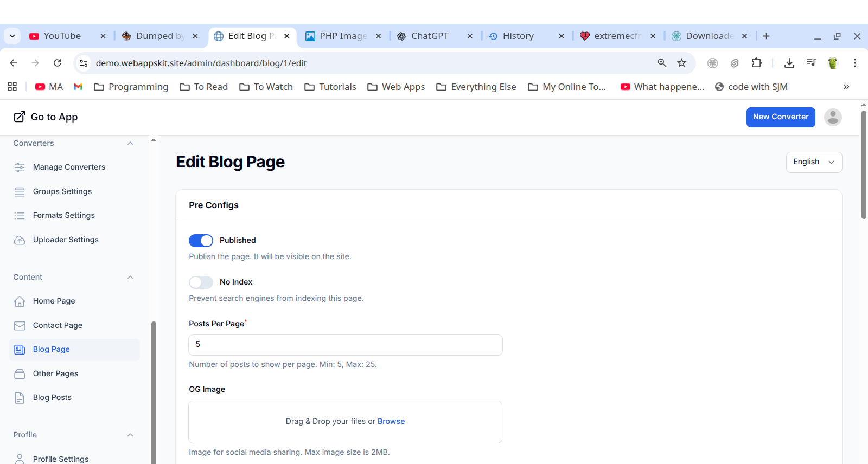Screen dimensions: 868x464
Task: Open the browser Extensions puzzle icon
Action: pyautogui.click(x=757, y=63)
